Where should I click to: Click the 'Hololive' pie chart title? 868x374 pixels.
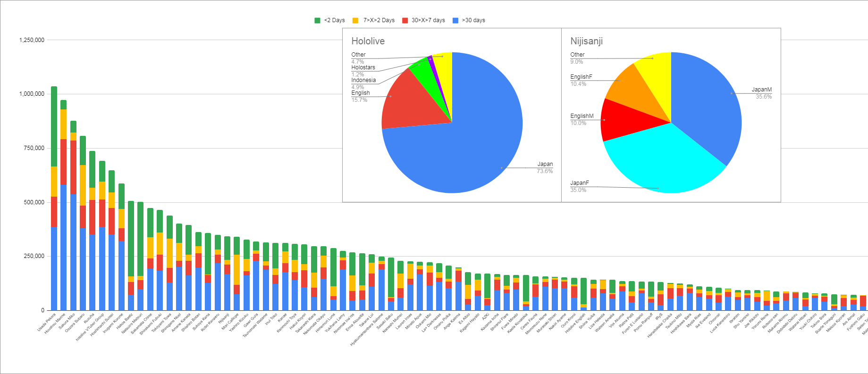368,41
